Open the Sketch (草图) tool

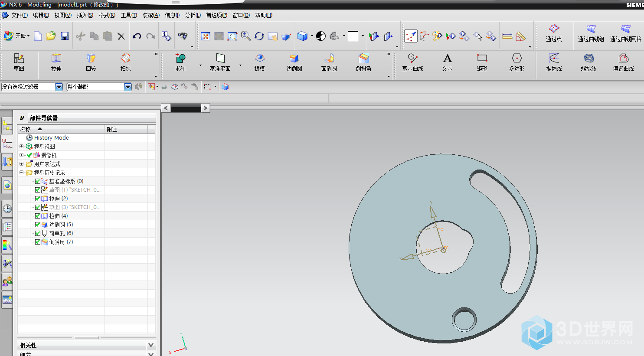(19, 62)
